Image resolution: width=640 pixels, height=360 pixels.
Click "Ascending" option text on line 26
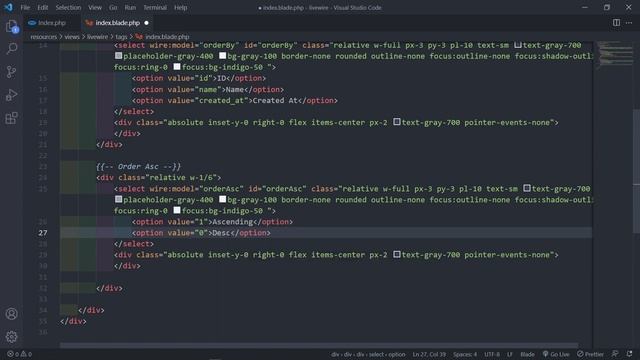pos(233,222)
